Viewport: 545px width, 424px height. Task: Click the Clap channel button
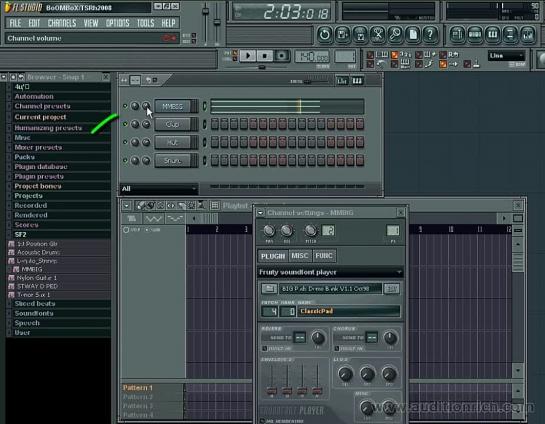coord(172,124)
